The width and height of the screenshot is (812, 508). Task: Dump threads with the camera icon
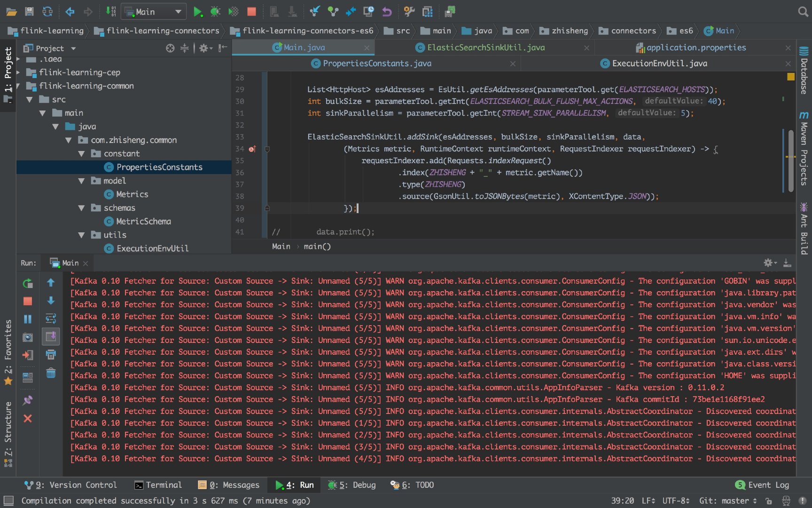tap(28, 337)
